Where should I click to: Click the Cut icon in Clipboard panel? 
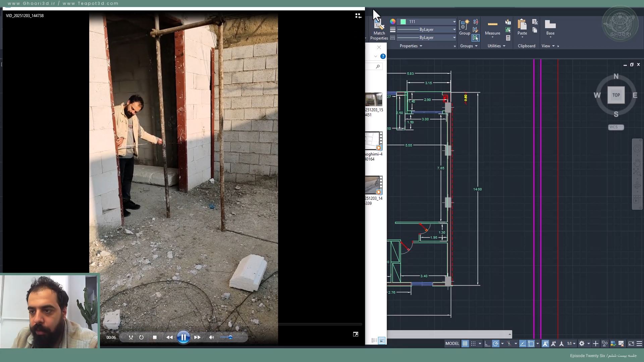(x=535, y=22)
